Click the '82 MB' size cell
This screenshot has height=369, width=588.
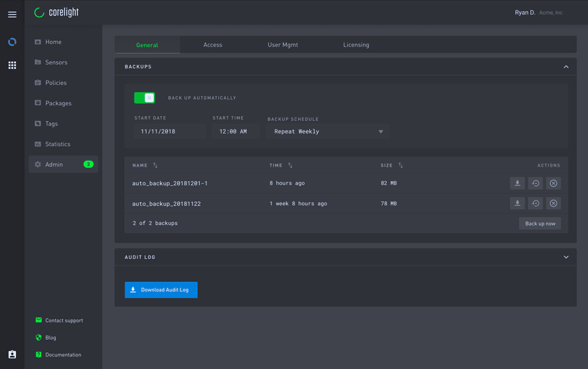click(388, 183)
